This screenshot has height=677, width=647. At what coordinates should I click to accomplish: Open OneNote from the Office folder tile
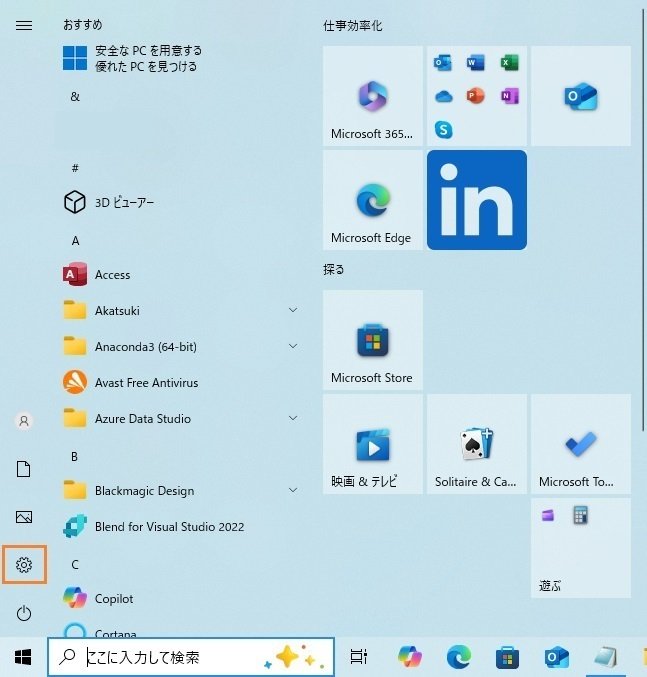coord(509,95)
